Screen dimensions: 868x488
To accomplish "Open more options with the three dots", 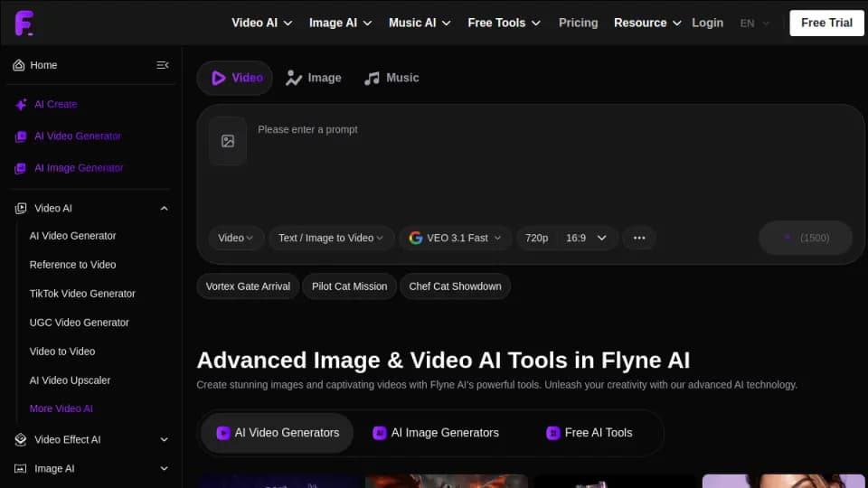I will coord(639,238).
